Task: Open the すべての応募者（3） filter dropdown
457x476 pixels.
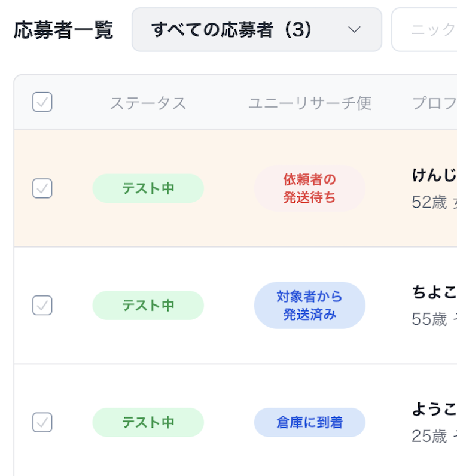Action: 257,30
